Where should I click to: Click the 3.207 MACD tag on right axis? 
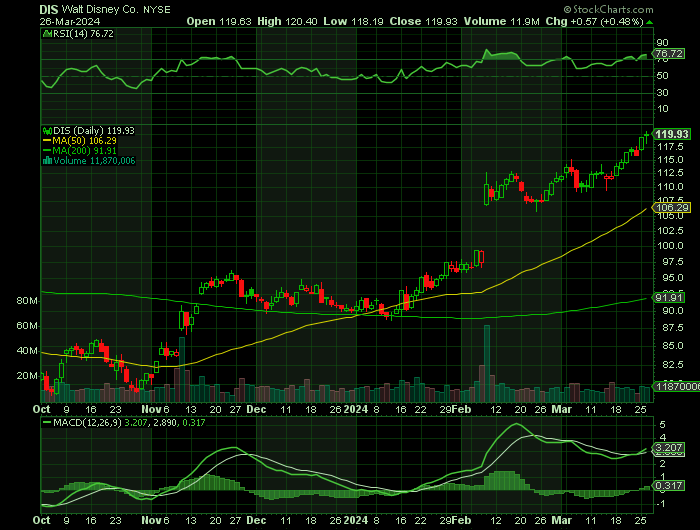[x=668, y=447]
